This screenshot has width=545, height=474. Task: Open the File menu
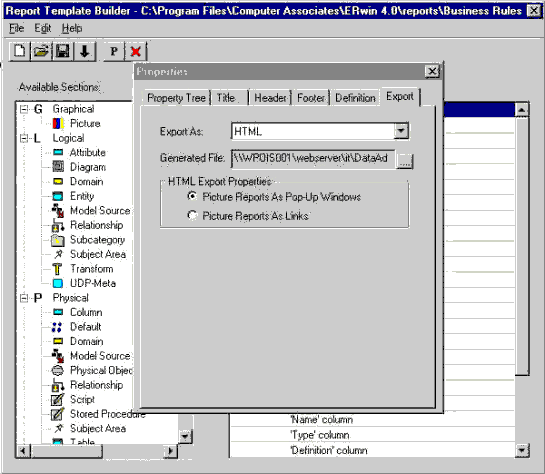point(16,28)
